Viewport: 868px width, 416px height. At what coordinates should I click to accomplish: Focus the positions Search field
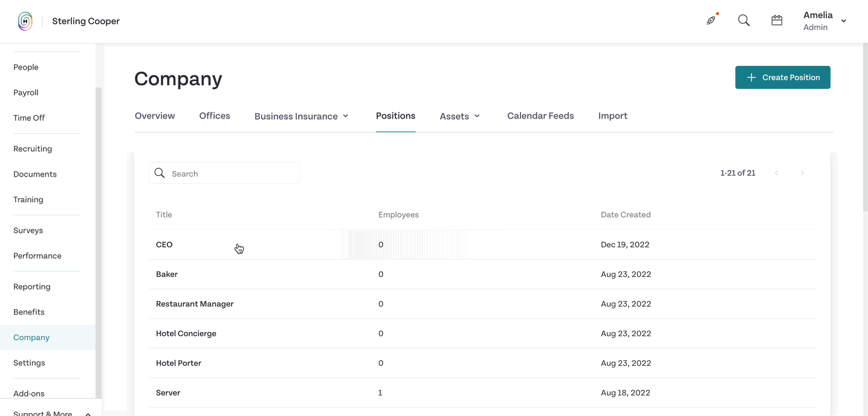tap(224, 173)
